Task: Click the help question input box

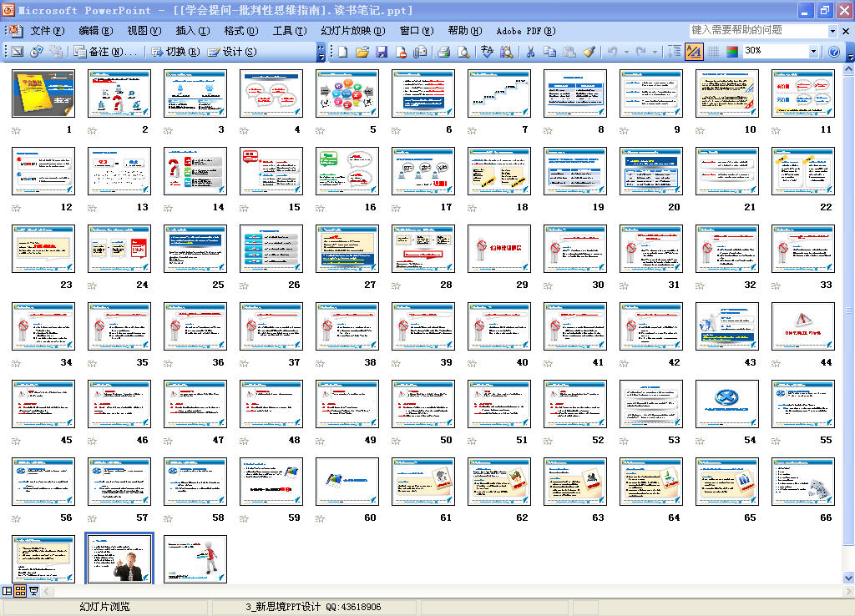Action: coord(758,31)
